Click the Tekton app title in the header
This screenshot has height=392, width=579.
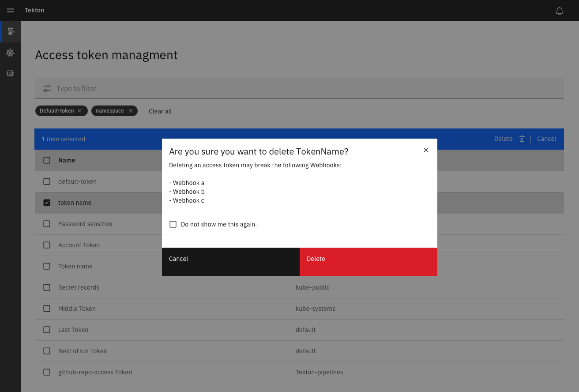(34, 10)
